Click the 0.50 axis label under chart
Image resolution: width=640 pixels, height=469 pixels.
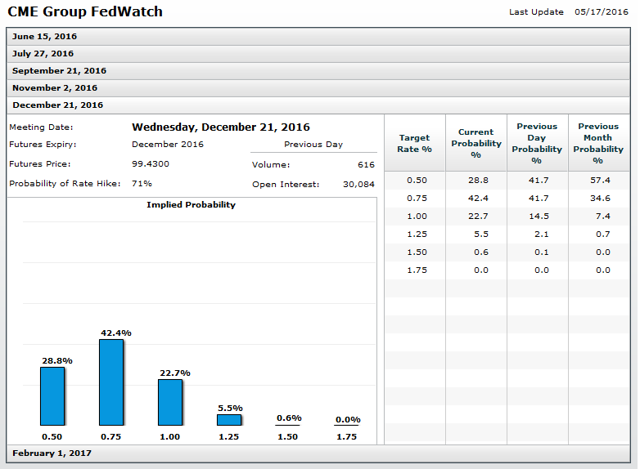pyautogui.click(x=52, y=437)
